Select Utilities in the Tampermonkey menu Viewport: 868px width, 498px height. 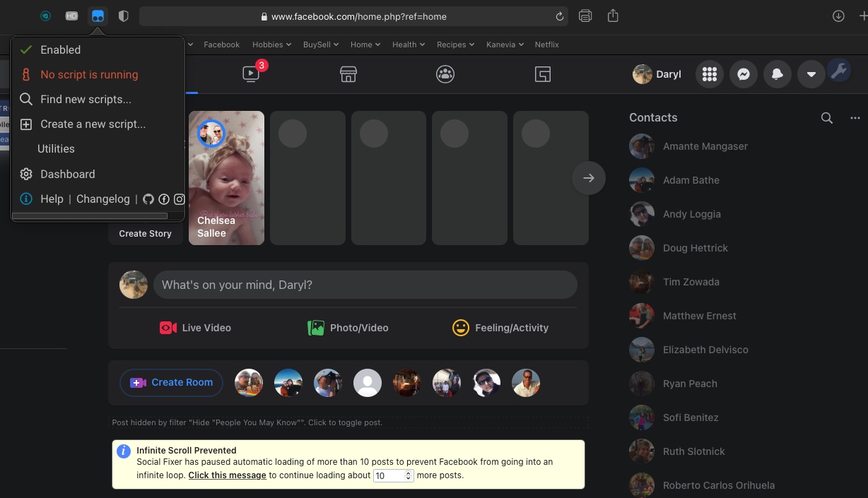click(x=56, y=148)
